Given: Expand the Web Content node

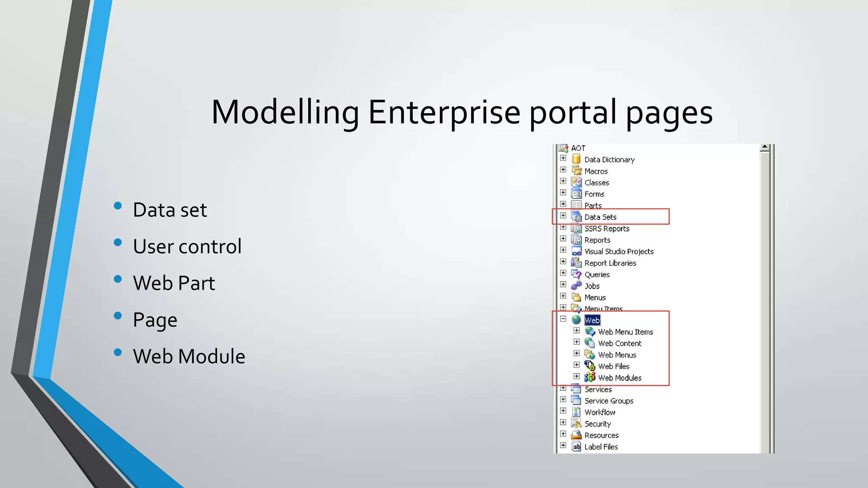Looking at the screenshot, I should pos(577,341).
